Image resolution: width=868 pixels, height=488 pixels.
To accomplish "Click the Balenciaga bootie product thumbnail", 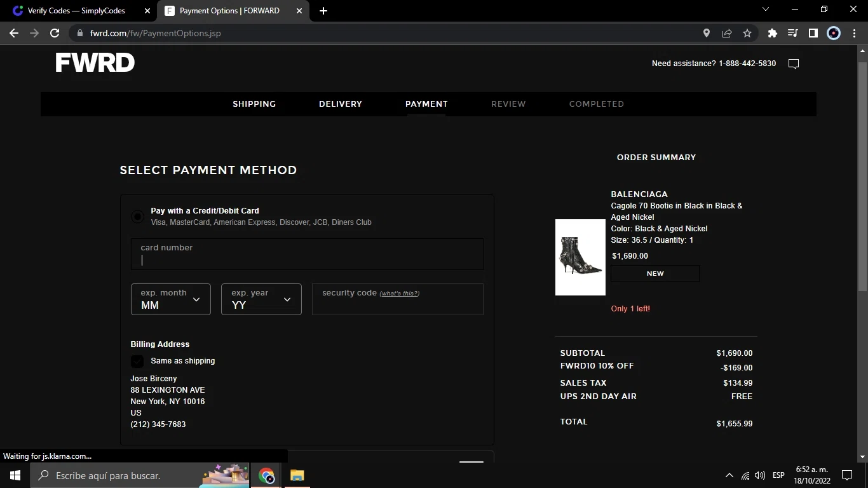I will [x=580, y=257].
